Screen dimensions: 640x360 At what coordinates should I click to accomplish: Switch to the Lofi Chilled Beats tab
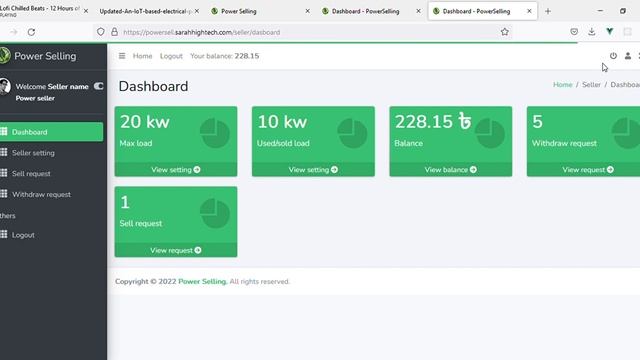(x=40, y=11)
